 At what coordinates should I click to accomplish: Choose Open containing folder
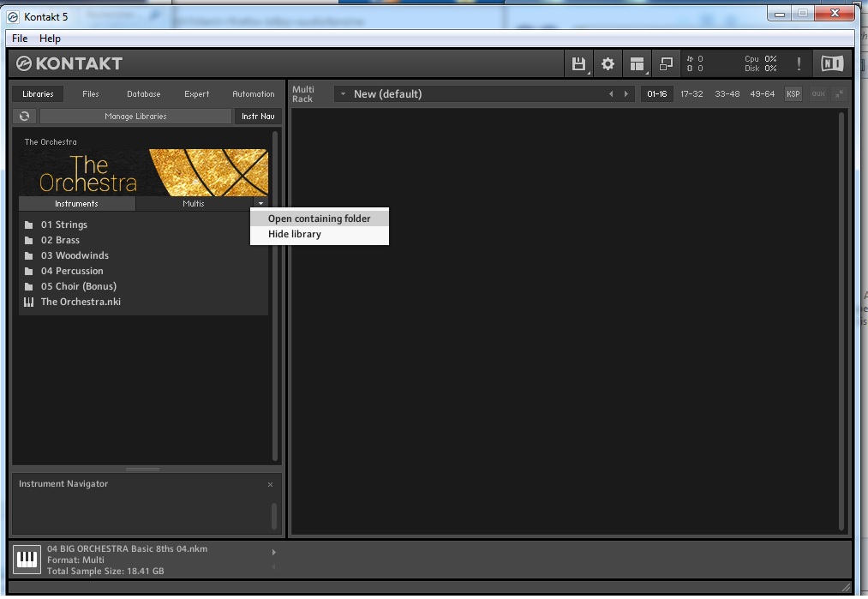pyautogui.click(x=320, y=219)
